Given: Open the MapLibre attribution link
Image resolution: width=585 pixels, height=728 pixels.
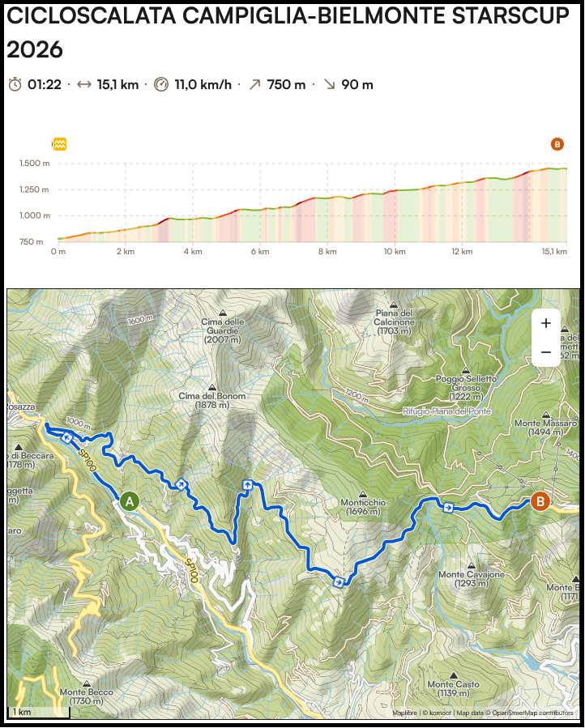Looking at the screenshot, I should tap(406, 713).
